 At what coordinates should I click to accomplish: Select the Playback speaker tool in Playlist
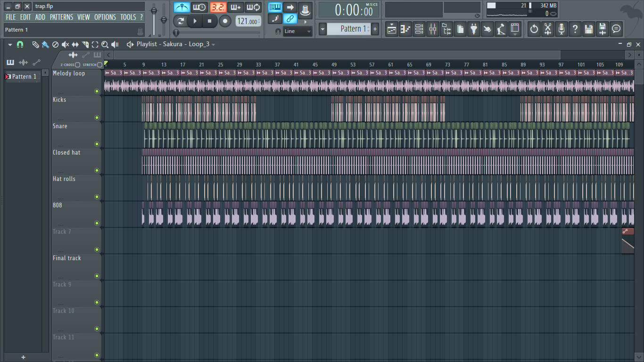pos(115,44)
